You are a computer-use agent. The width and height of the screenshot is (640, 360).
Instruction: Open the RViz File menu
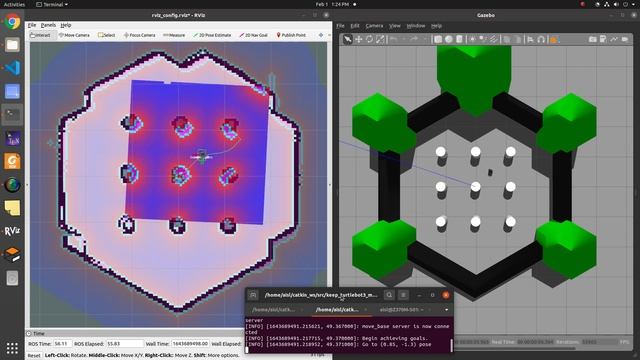(32, 25)
